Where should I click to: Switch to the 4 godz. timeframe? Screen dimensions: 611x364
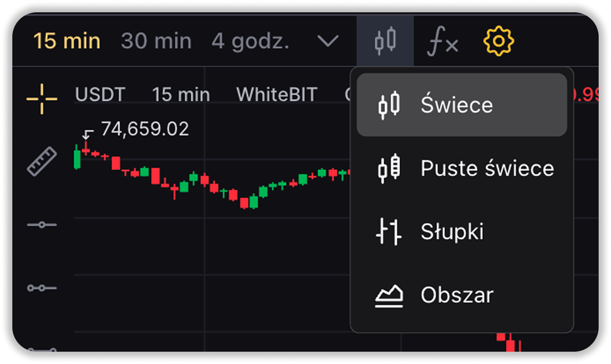coord(250,42)
